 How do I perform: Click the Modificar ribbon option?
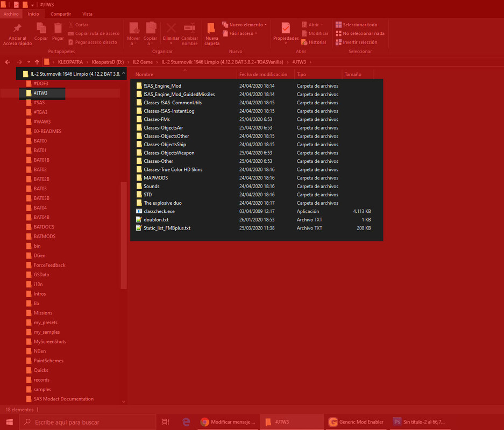pos(315,33)
